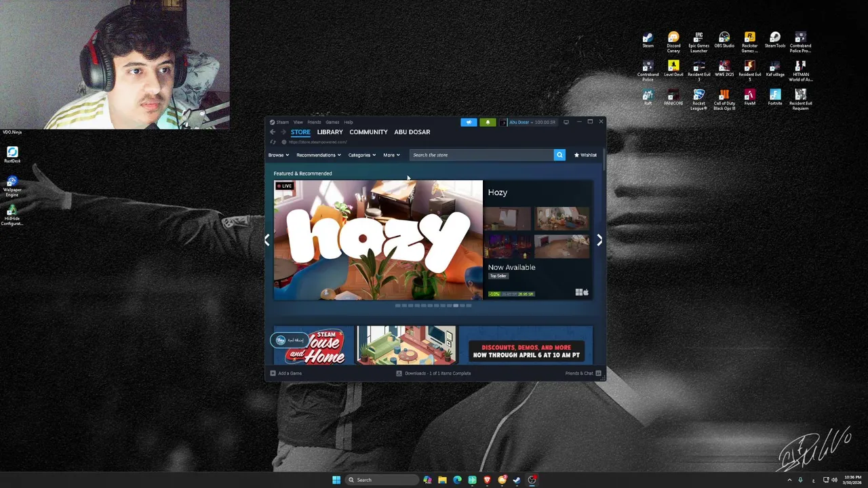The width and height of the screenshot is (868, 488).
Task: Select Resident Evil 5 desktop icon
Action: [x=749, y=70]
